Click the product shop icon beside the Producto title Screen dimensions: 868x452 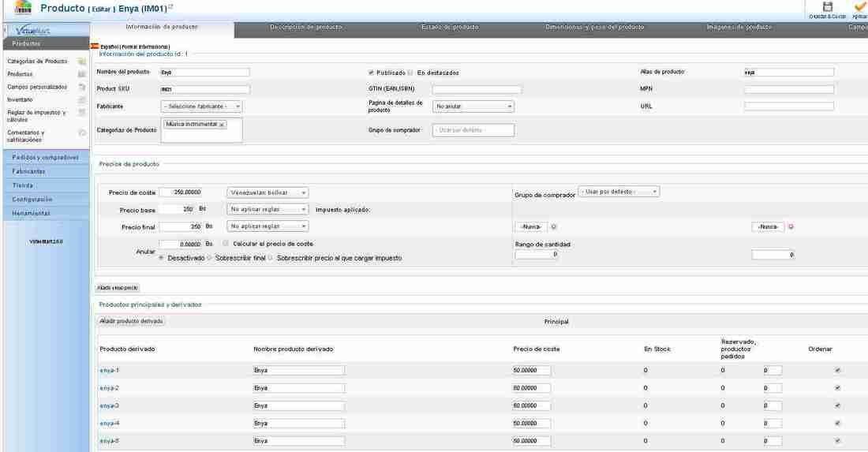click(23, 8)
